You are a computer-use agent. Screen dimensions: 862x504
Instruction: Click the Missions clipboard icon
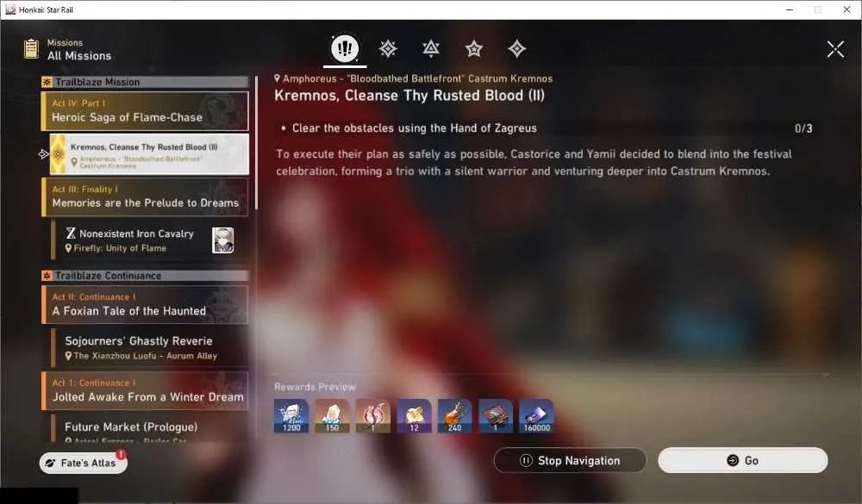pos(31,49)
